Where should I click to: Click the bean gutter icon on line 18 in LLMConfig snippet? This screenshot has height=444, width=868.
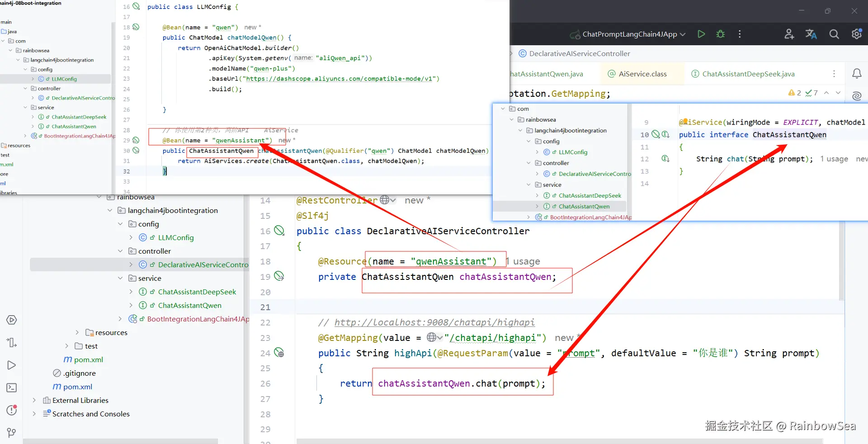tap(136, 27)
